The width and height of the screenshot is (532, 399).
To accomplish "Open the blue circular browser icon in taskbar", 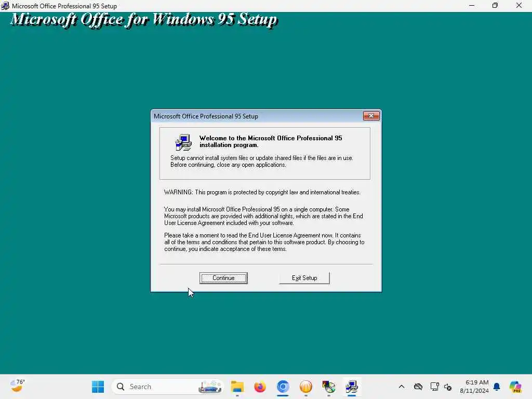I will coord(283,387).
